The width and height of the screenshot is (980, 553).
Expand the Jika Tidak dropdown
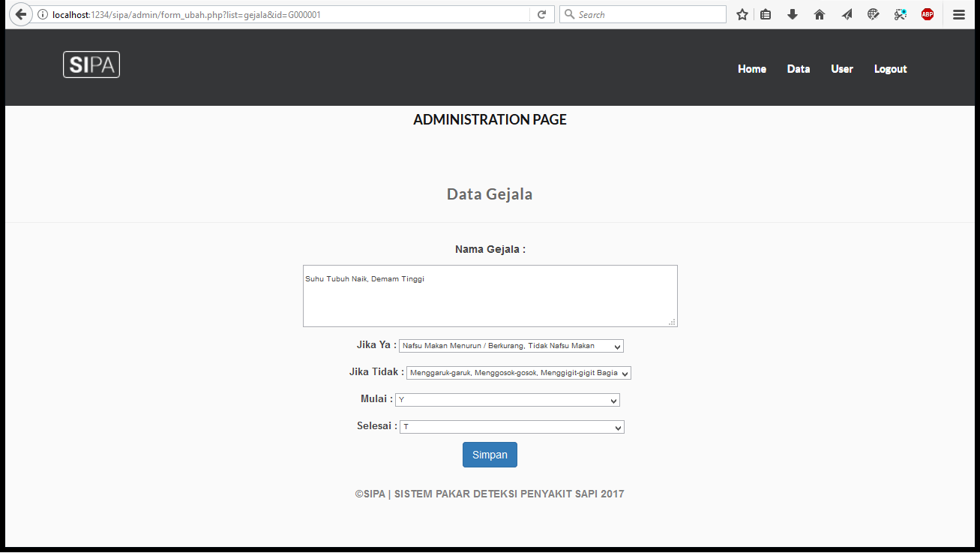coord(518,373)
